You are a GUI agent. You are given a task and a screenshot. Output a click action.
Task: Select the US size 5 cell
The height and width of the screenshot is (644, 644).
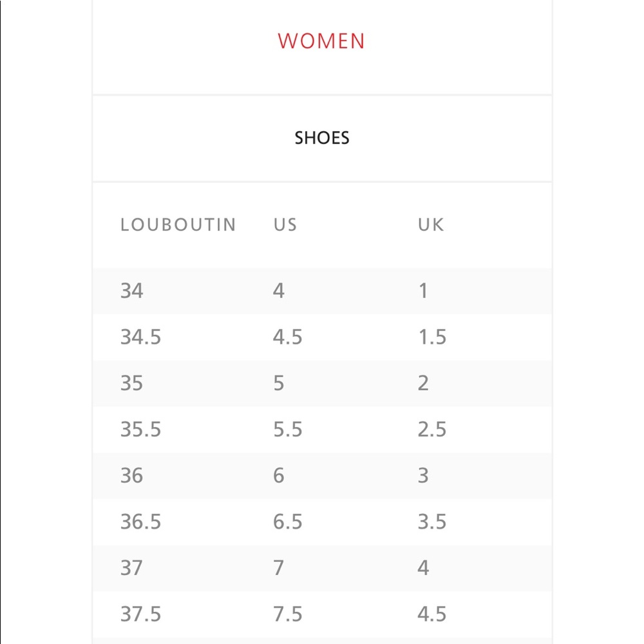(x=279, y=383)
